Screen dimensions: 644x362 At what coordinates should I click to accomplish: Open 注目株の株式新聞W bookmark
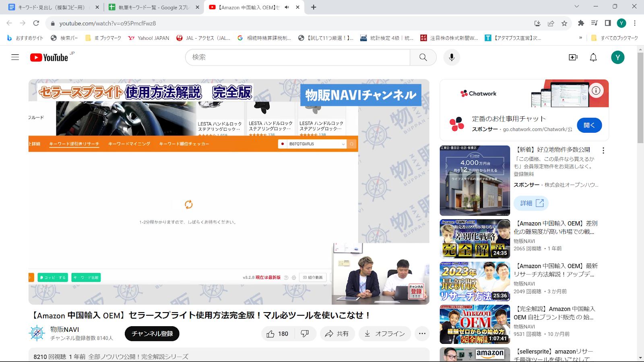[449, 38]
